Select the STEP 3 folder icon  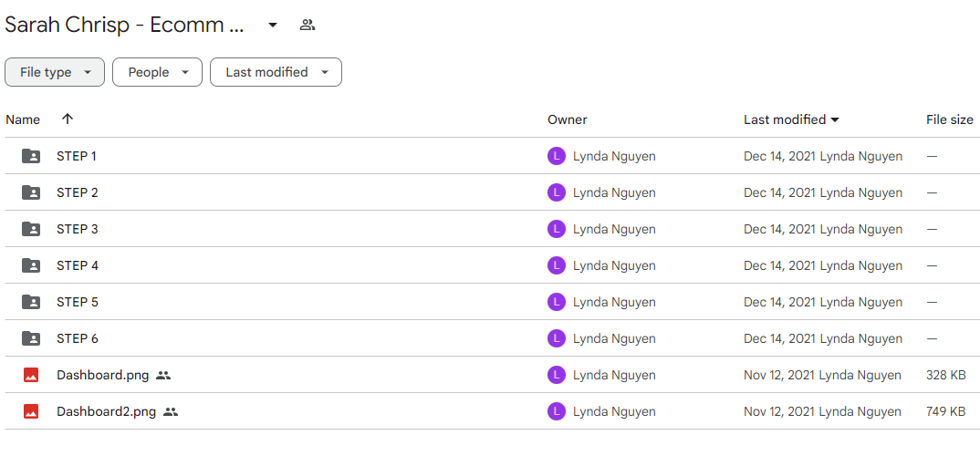point(31,229)
